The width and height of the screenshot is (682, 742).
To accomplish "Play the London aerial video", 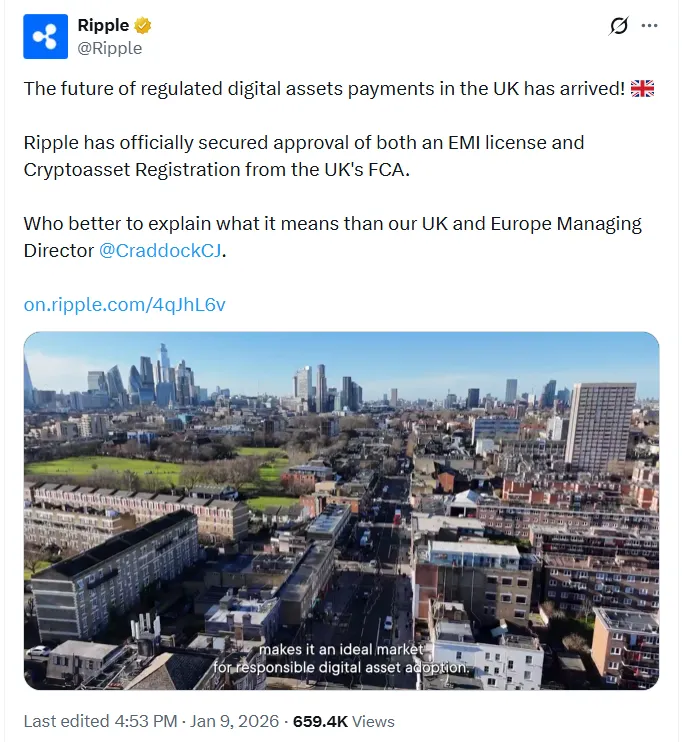I will click(x=341, y=510).
